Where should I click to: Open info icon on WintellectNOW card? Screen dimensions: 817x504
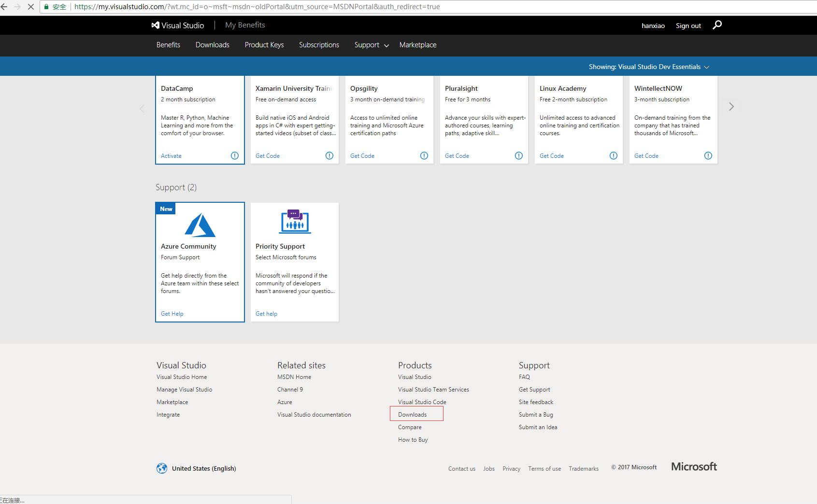[x=708, y=155]
